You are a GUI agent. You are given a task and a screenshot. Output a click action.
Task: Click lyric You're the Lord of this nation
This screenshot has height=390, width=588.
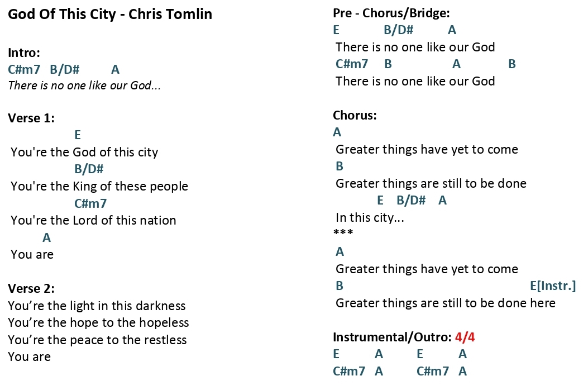(93, 220)
